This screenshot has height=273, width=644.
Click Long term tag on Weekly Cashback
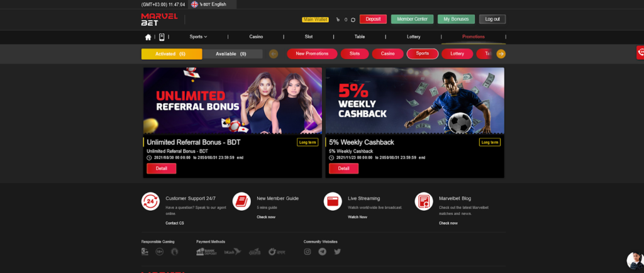489,142
